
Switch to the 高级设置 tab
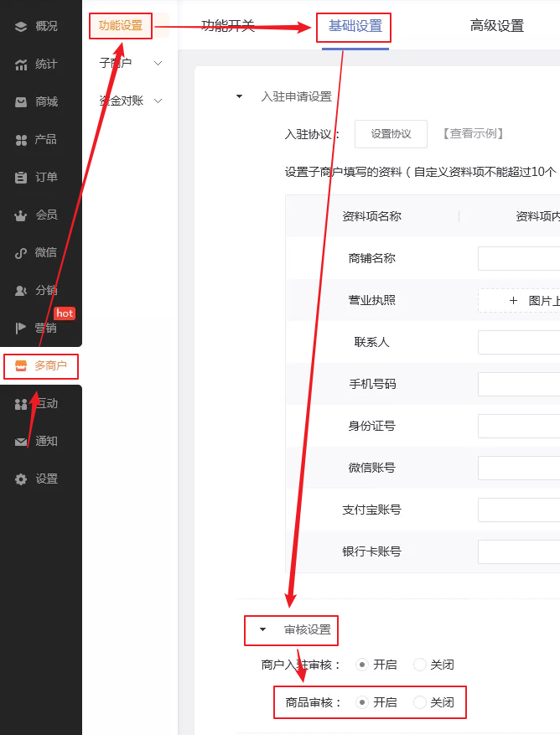click(x=496, y=26)
